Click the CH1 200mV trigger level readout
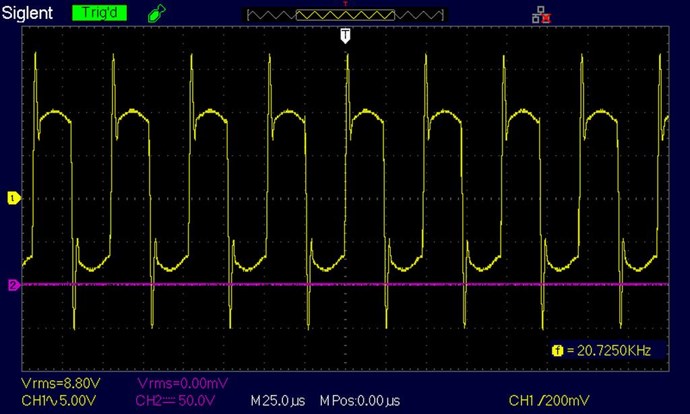Viewport: 690px width, 414px height. (x=549, y=401)
